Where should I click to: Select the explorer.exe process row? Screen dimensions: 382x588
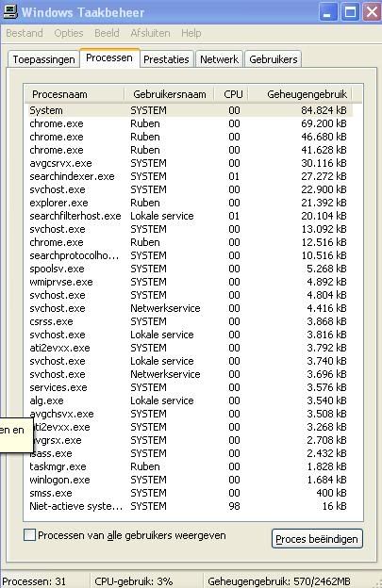[x=190, y=203]
